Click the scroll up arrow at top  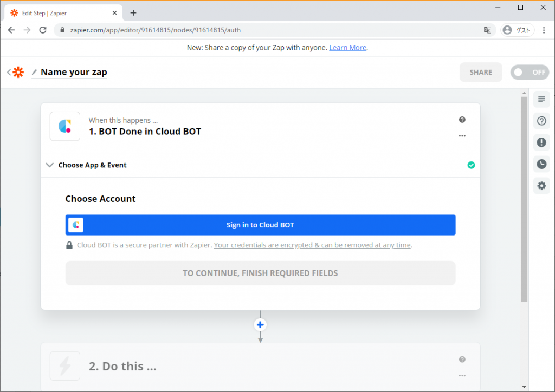(524, 93)
